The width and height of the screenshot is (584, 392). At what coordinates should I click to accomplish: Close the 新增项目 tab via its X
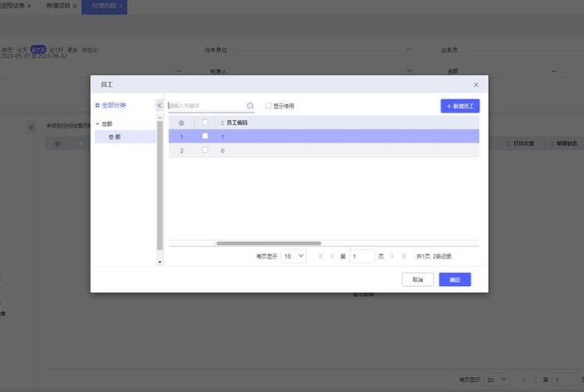[75, 7]
